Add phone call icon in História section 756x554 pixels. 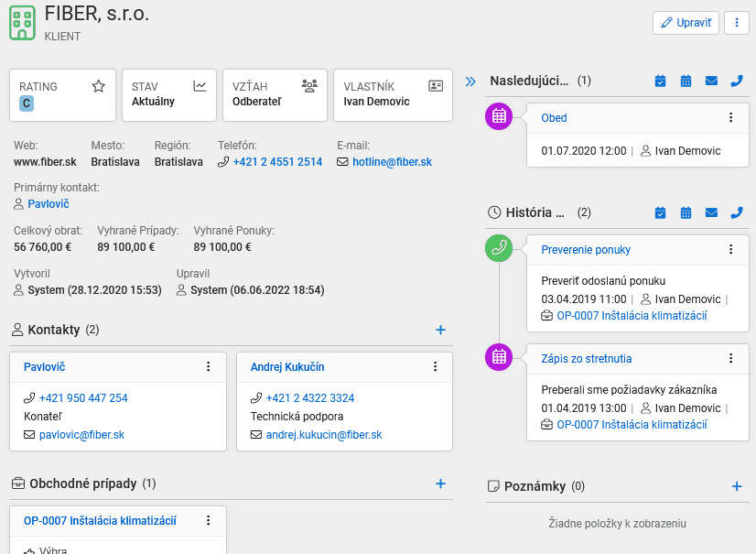[737, 212]
